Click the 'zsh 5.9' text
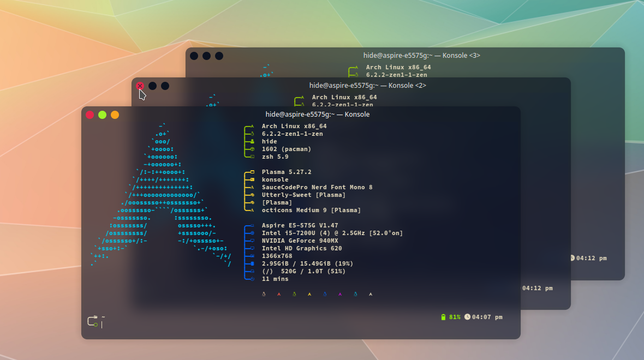 click(x=275, y=157)
